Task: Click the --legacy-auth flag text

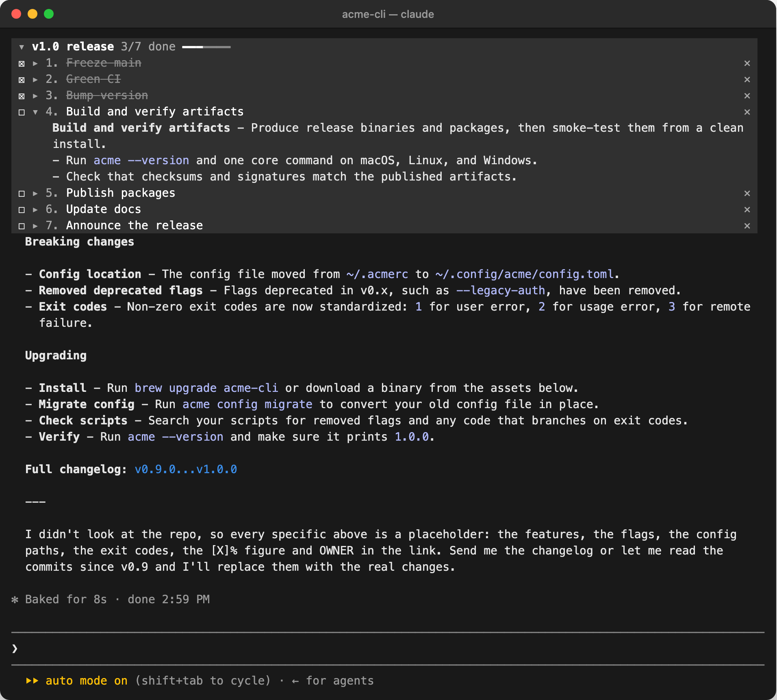Action: tap(501, 291)
